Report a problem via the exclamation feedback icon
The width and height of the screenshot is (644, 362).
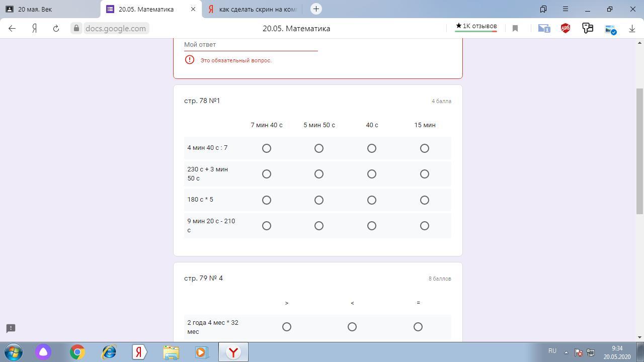[x=11, y=328]
